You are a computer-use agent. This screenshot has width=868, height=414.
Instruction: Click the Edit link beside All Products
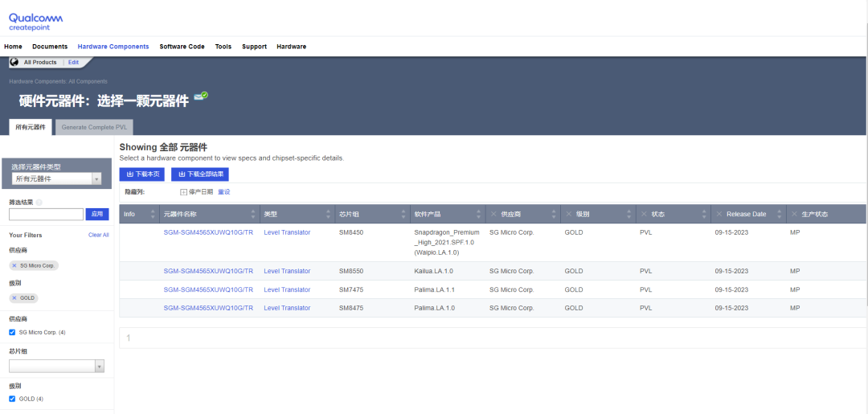[74, 63]
